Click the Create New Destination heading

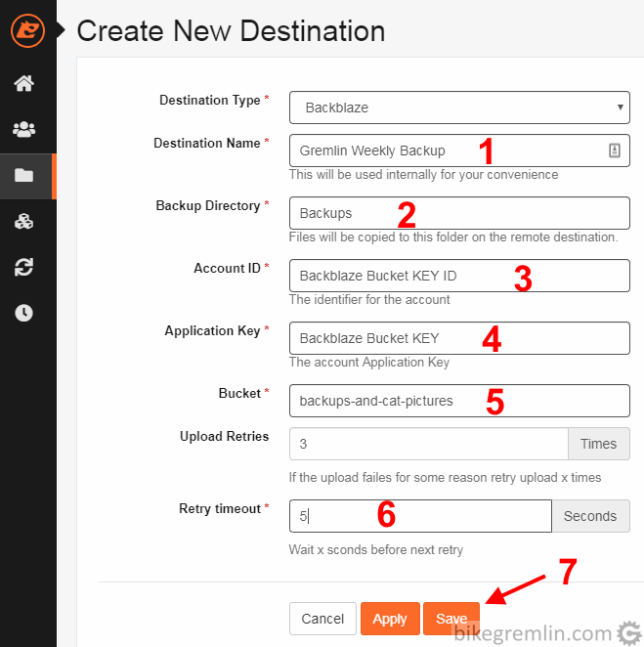[231, 31]
